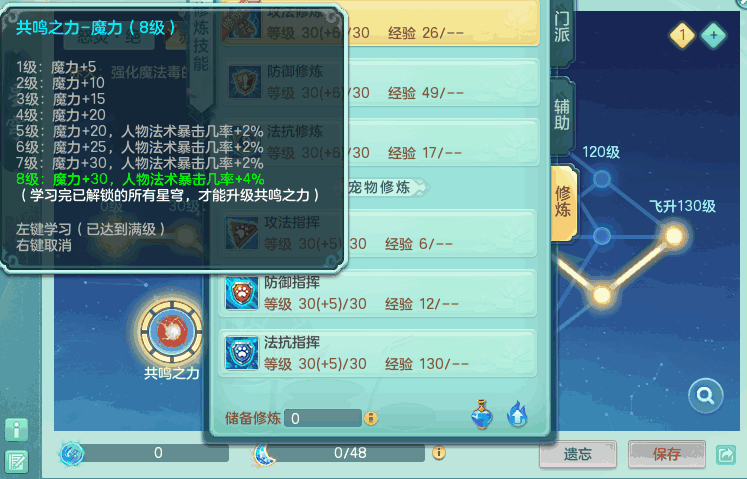Select the 修炼 tab
The image size is (747, 479).
(563, 201)
